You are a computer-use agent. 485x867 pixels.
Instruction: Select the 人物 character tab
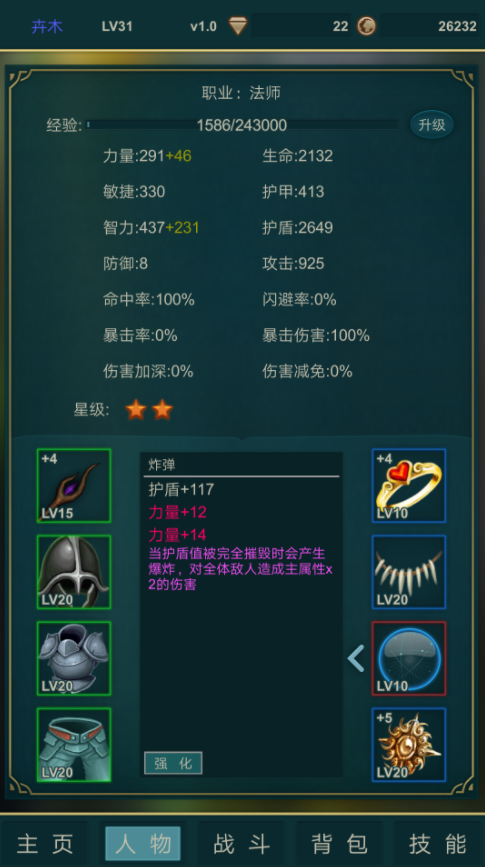pyautogui.click(x=143, y=844)
